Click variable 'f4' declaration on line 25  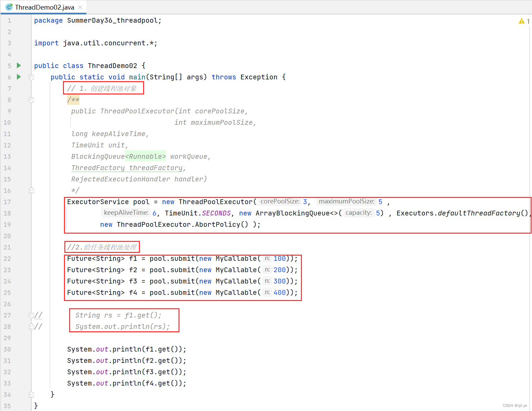(133, 293)
